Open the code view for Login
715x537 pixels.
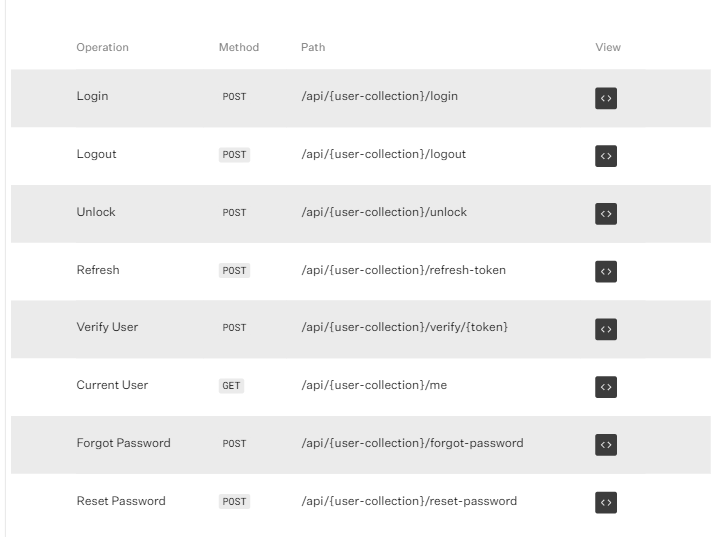(606, 98)
